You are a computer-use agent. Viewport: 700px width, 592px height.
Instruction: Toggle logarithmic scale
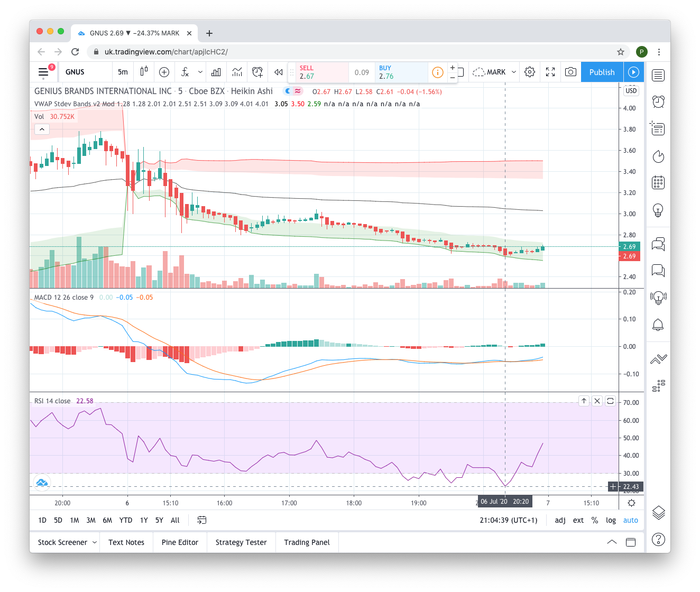(611, 520)
